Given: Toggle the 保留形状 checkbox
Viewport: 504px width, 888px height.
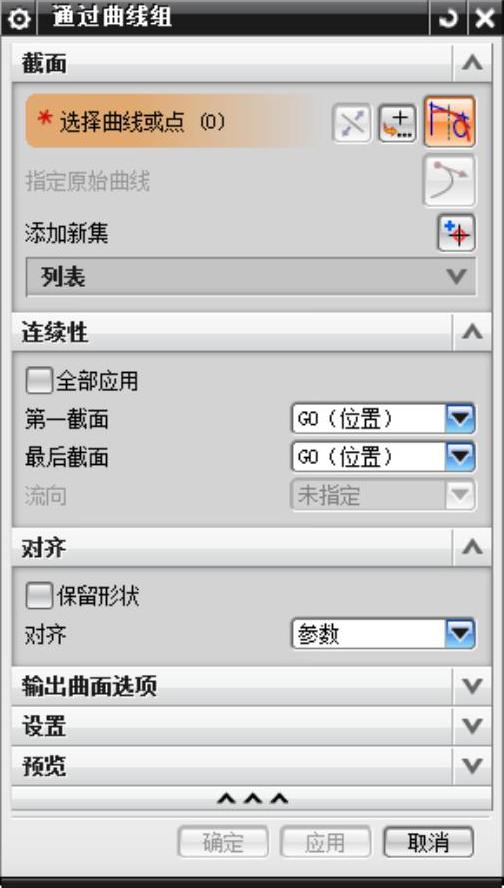Looking at the screenshot, I should (x=40, y=596).
